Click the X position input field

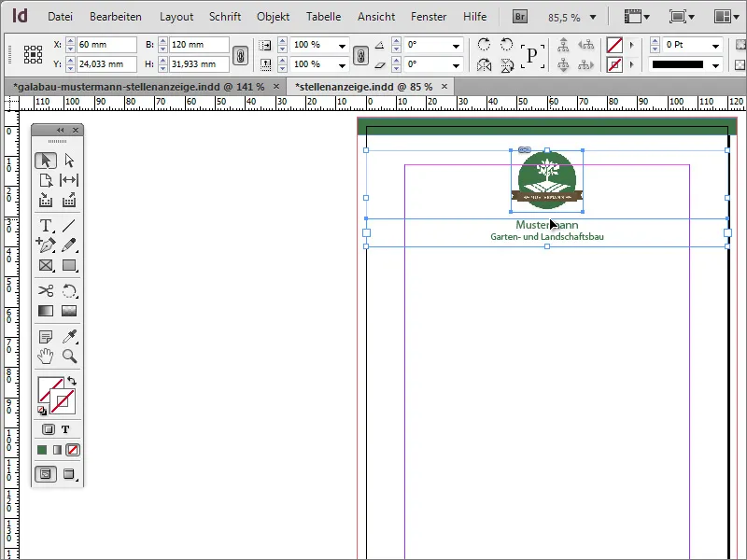click(x=106, y=45)
